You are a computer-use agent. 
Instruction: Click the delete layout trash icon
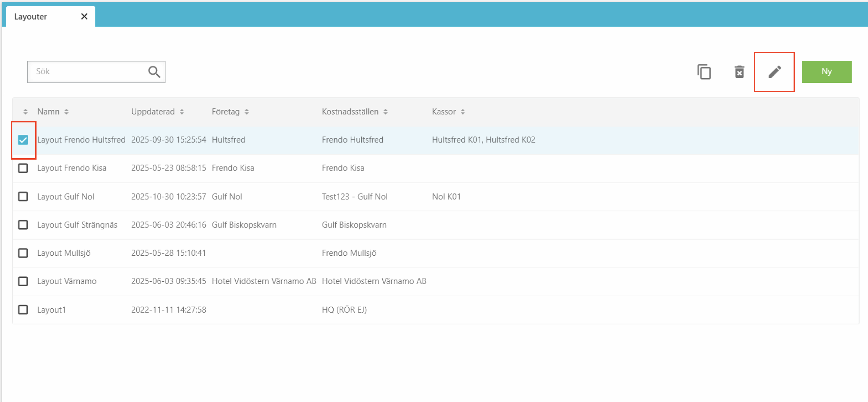[739, 72]
